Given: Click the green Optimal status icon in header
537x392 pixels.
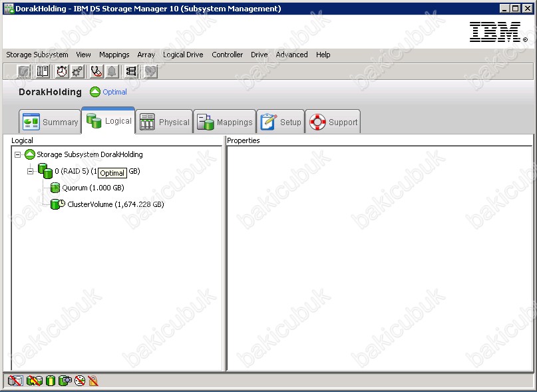Looking at the screenshot, I should 95,92.
